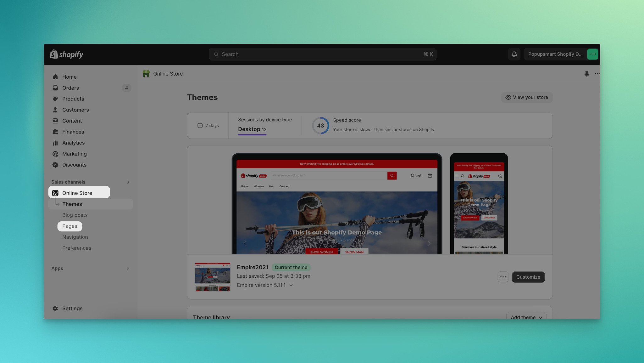This screenshot has height=363, width=644.
Task: Click the View your store button
Action: click(527, 97)
